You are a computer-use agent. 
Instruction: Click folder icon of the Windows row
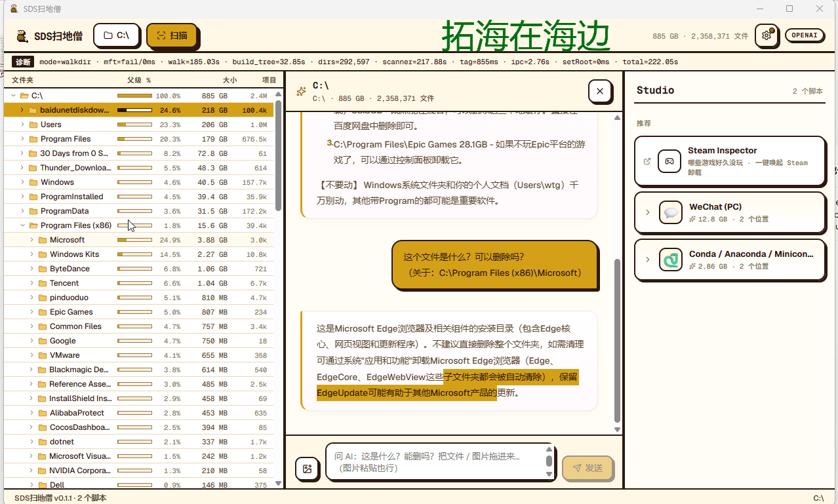pos(34,182)
